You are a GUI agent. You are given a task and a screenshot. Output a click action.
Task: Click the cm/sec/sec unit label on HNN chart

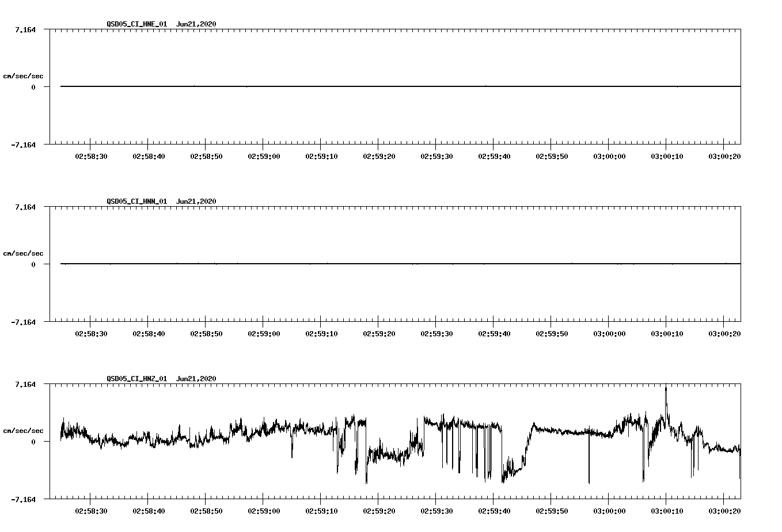(x=23, y=253)
